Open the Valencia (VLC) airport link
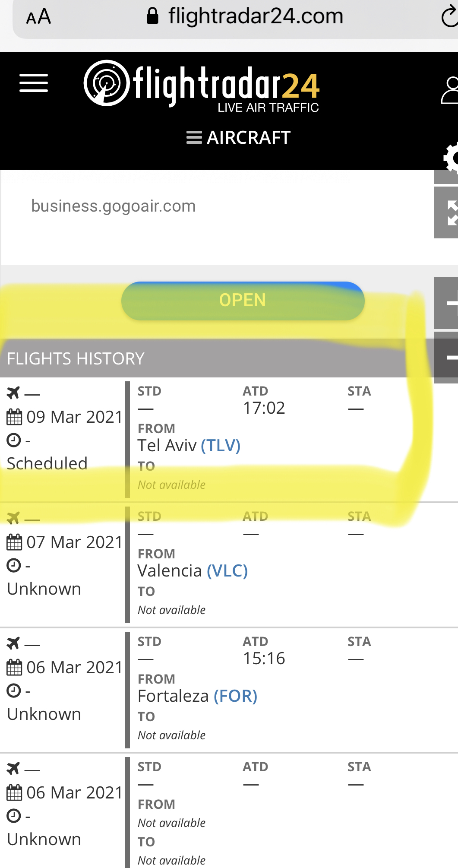Viewport: 458px width, 868px height. [227, 571]
